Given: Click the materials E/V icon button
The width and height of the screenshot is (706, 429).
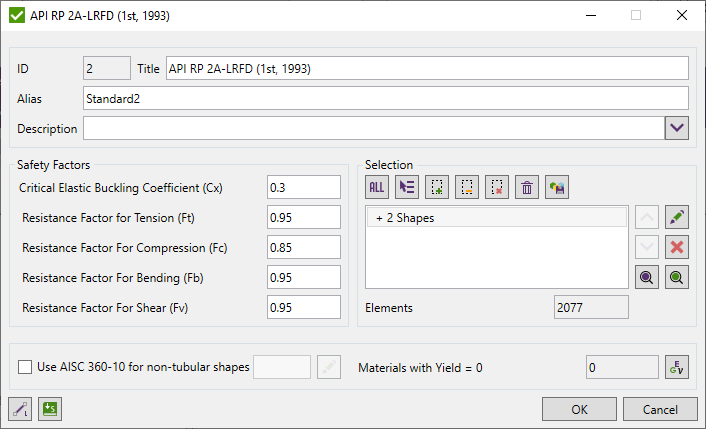Looking at the screenshot, I should click(678, 367).
